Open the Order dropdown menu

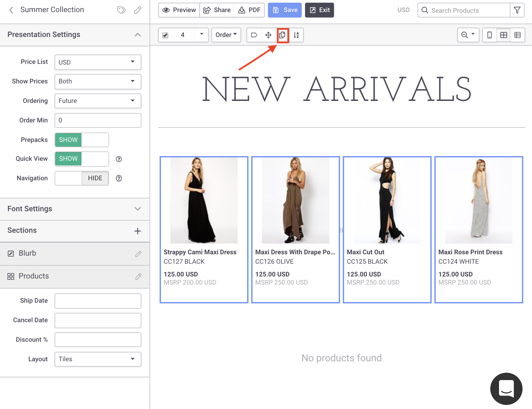coord(226,35)
